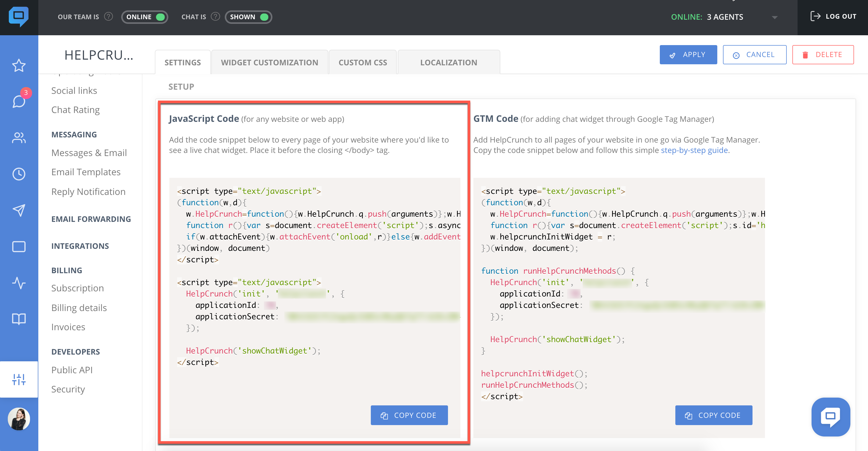Open Invoices page
Image resolution: width=868 pixels, height=451 pixels.
pos(68,327)
